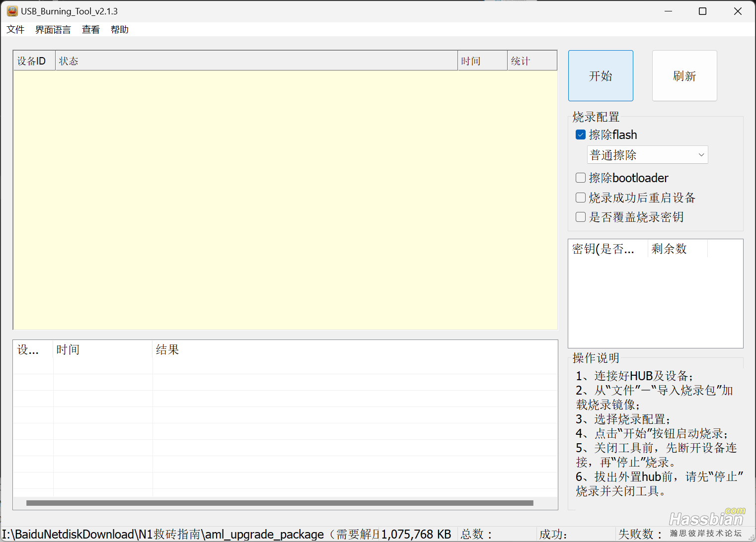Click the 设... column header in log table
The image size is (756, 542).
click(33, 349)
